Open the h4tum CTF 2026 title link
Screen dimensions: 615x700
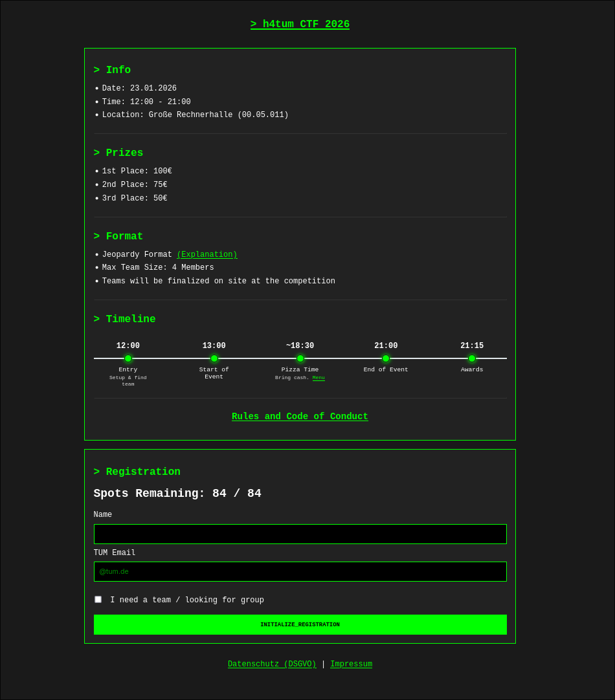coord(300,24)
